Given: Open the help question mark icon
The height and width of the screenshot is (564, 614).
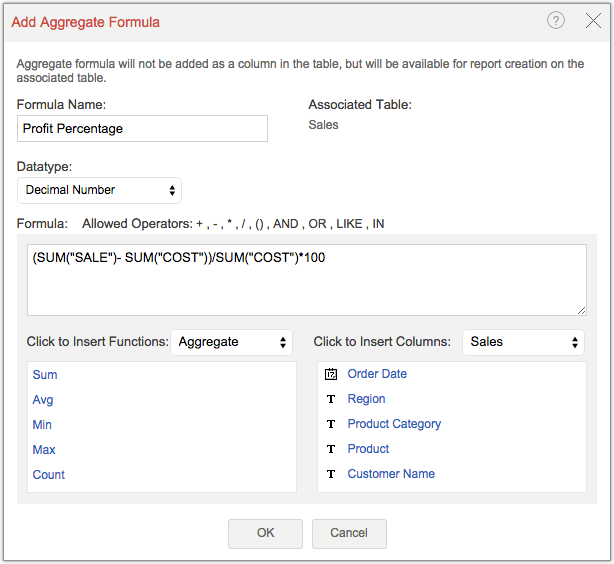Looking at the screenshot, I should pos(556,21).
